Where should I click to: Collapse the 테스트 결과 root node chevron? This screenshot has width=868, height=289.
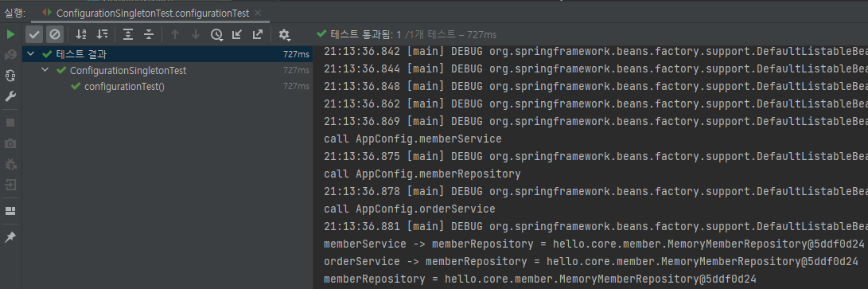pos(31,54)
